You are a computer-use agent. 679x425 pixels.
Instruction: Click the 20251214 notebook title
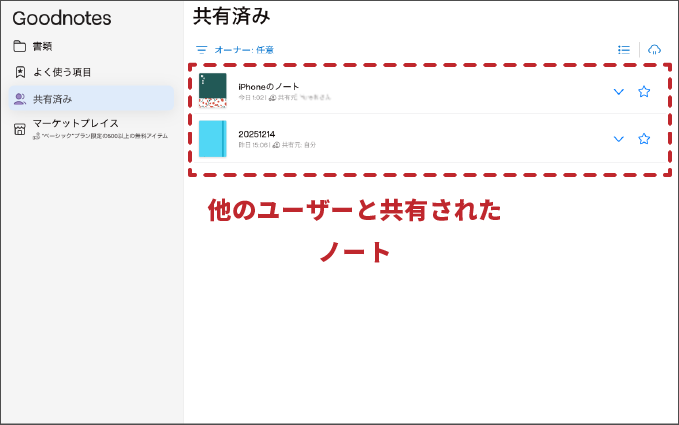coord(256,134)
